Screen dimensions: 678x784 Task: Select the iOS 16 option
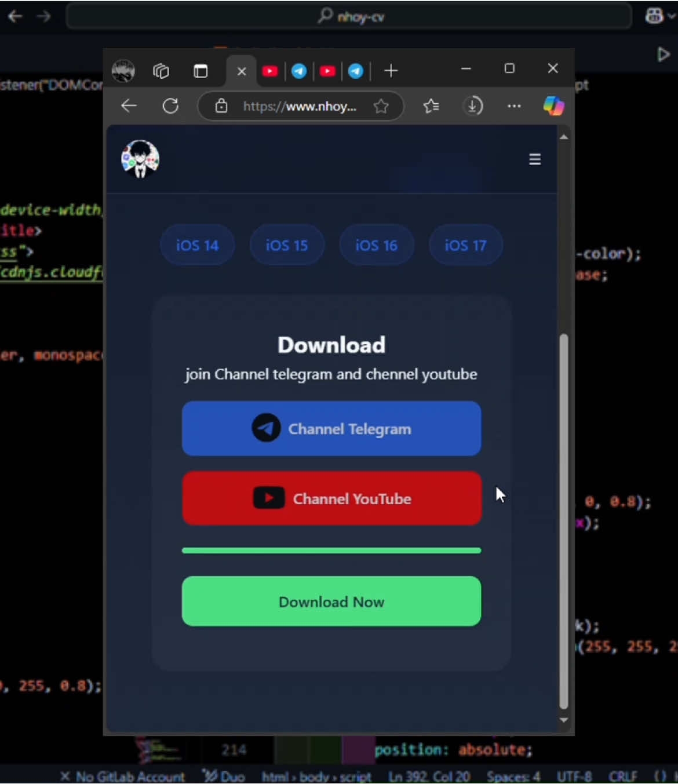coord(376,245)
